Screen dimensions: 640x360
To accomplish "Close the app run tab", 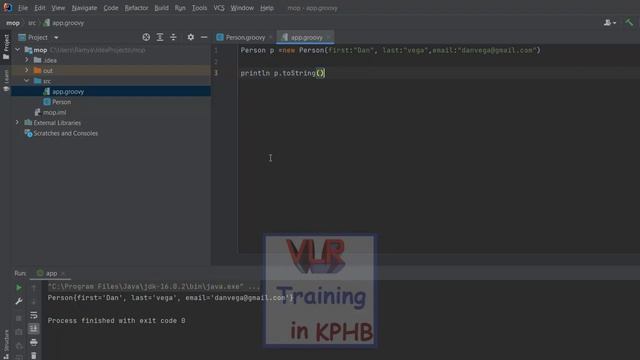I will tap(63, 273).
